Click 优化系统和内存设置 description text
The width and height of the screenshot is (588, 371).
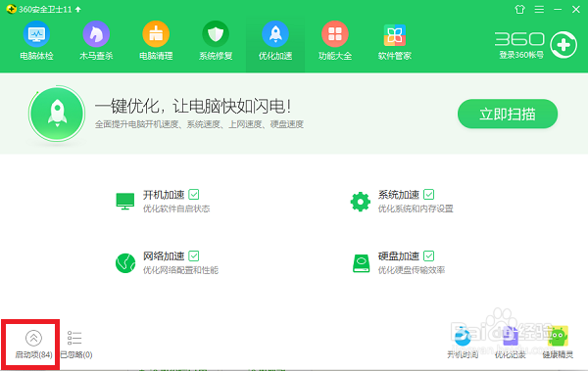pos(416,209)
